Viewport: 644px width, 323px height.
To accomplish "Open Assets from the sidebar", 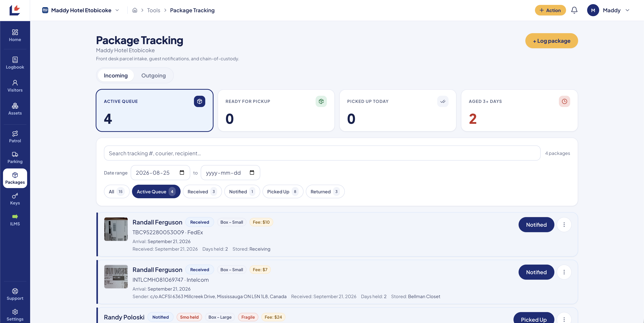I will tap(15, 109).
